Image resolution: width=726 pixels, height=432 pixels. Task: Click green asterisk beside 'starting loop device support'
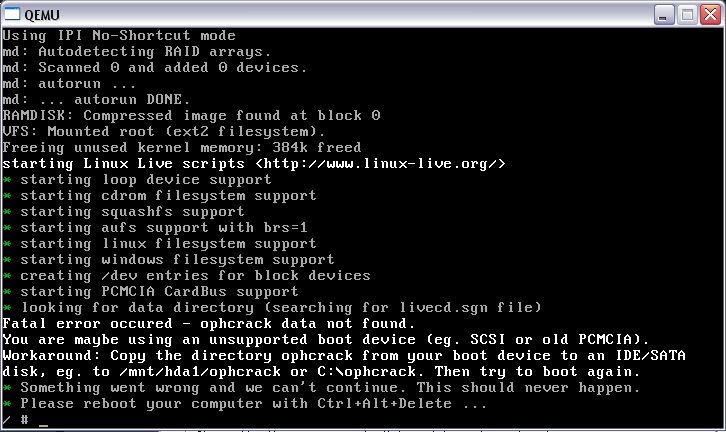[7, 180]
